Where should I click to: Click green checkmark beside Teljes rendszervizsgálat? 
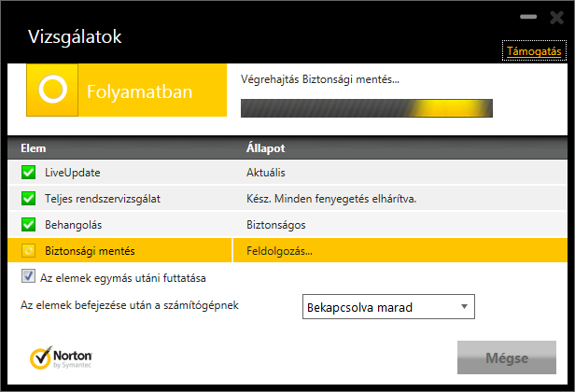click(28, 198)
